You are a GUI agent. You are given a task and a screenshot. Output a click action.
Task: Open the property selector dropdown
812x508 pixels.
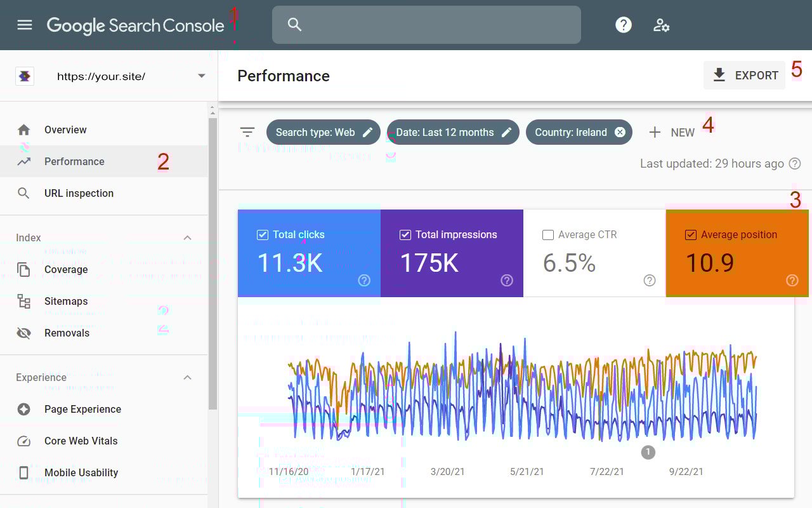coord(201,76)
